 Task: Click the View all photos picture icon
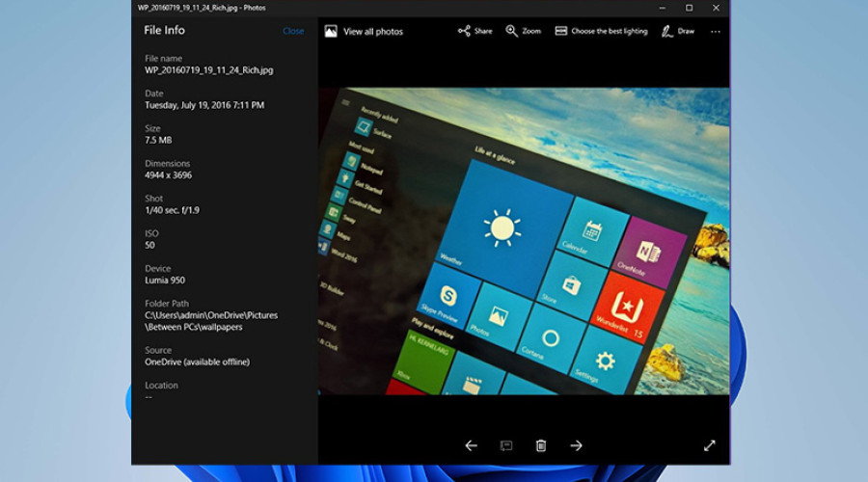coord(331,32)
